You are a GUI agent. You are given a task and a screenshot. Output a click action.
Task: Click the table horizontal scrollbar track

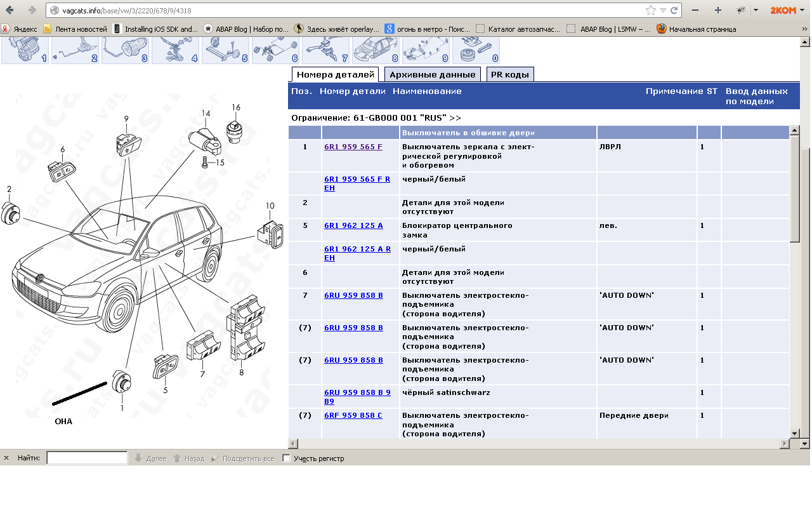(539, 443)
